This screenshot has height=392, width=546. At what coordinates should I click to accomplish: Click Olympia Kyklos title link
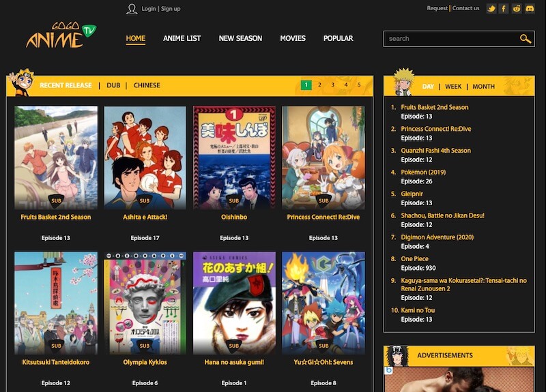coord(145,362)
